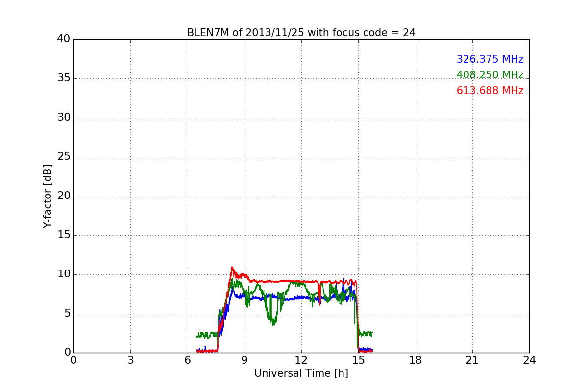588x392 pixels.
Task: Click the y-axis tick label 10
Action: [x=64, y=274]
